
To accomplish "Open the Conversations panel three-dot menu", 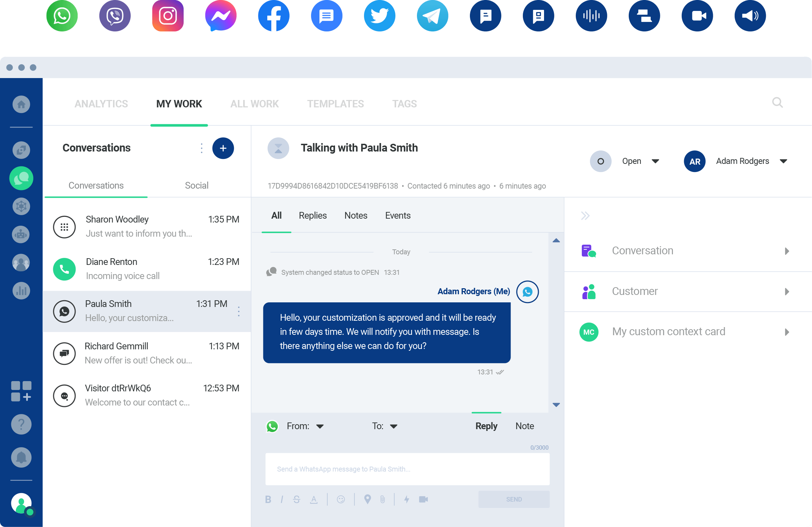I will pos(202,148).
